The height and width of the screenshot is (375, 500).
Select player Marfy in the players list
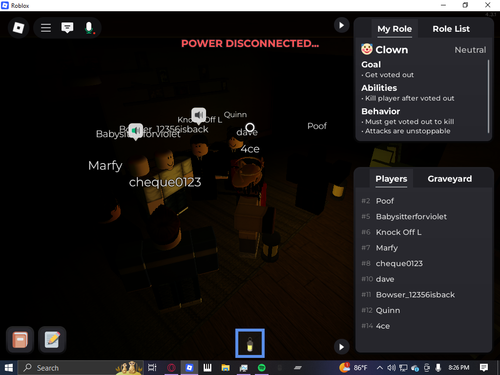coord(423,248)
